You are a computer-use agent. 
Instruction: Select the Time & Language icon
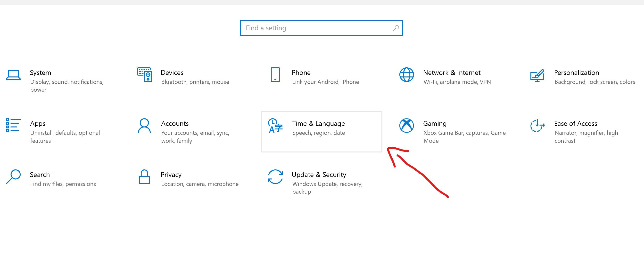pyautogui.click(x=275, y=126)
